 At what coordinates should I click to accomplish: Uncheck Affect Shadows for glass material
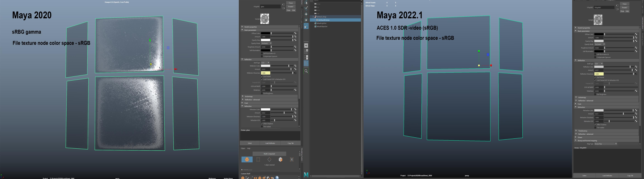click(262, 124)
